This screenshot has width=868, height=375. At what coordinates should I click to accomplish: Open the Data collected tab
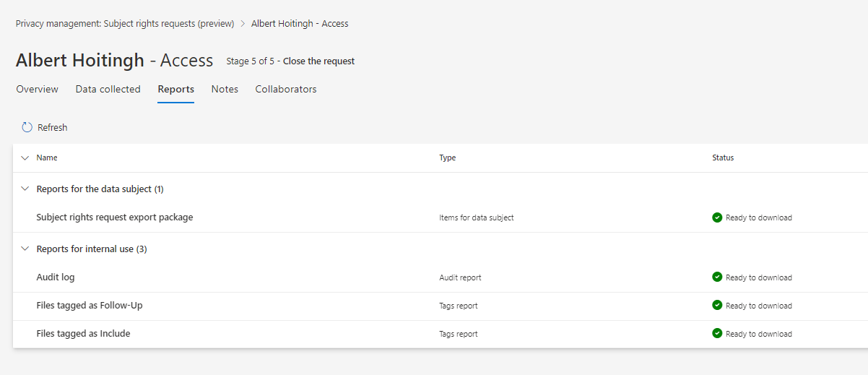pos(108,90)
